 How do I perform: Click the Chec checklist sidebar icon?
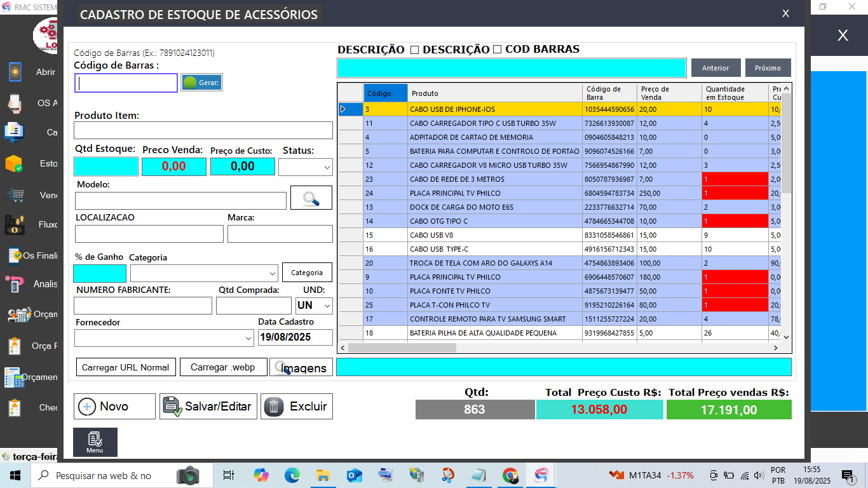click(15, 407)
